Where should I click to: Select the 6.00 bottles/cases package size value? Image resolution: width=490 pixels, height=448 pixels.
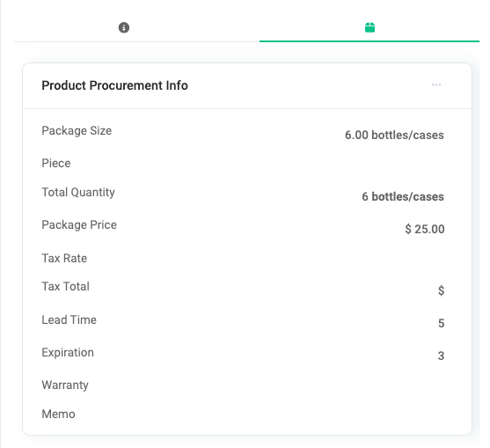click(x=394, y=135)
